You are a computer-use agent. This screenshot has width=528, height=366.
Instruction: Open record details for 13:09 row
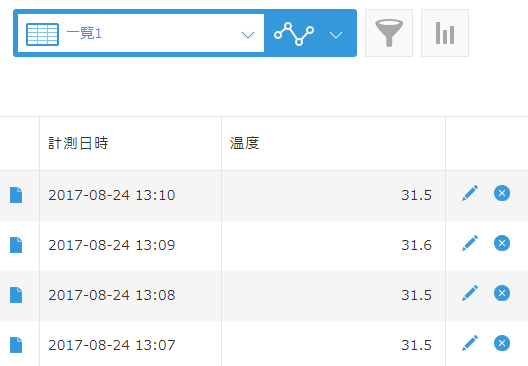pos(16,245)
